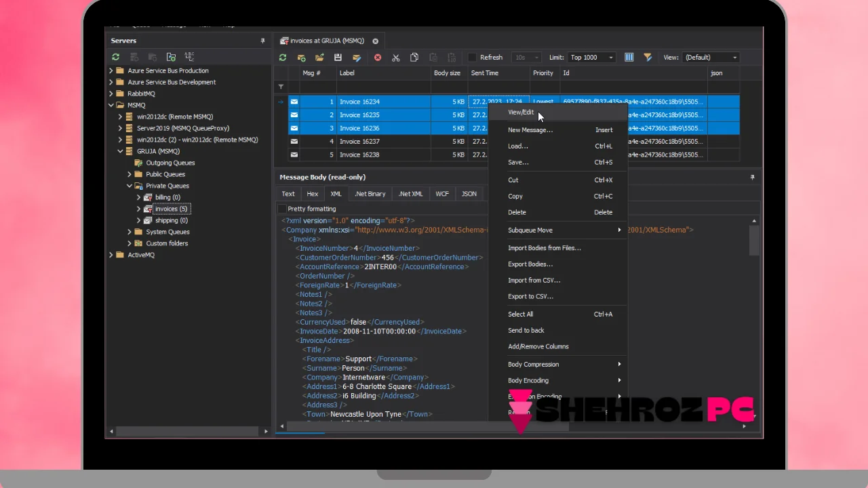The image size is (868, 488).
Task: Pin the Message Body panel
Action: coord(752,177)
